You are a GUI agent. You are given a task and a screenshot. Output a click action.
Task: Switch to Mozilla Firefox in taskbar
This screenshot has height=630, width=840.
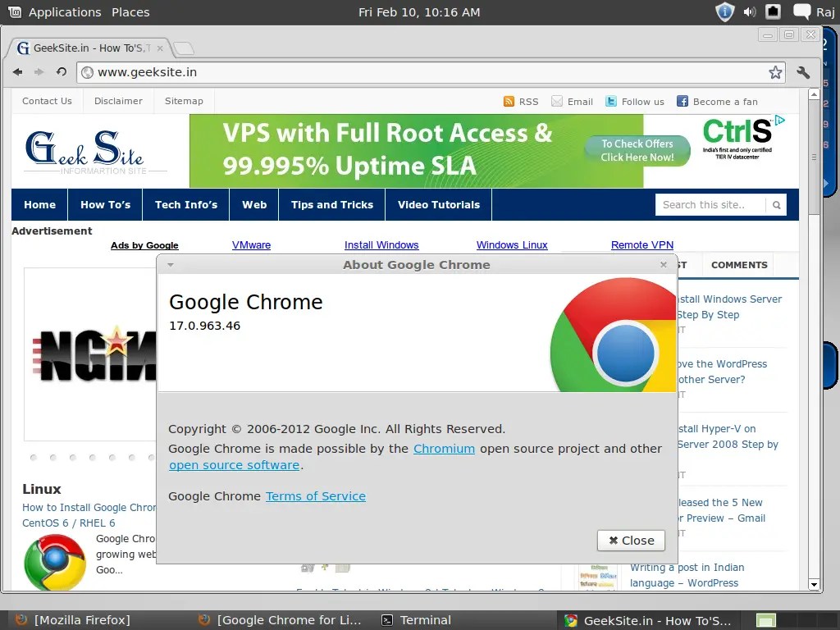[73, 620]
